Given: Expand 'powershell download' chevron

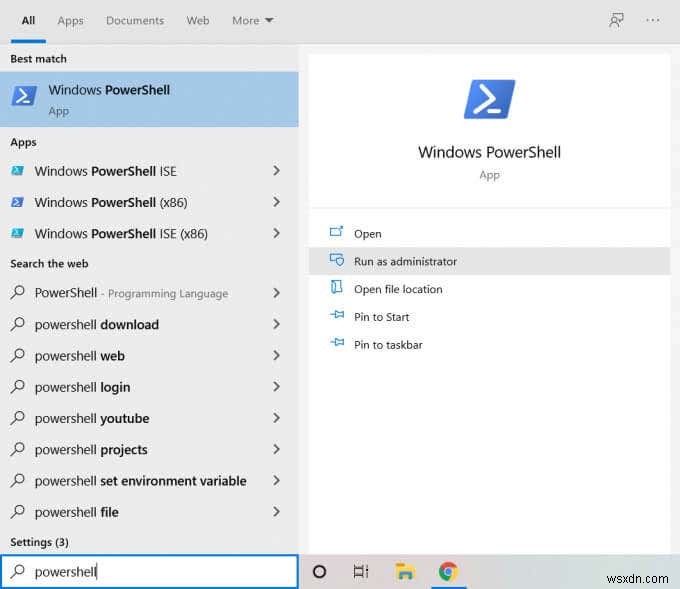Looking at the screenshot, I should pyautogui.click(x=276, y=324).
